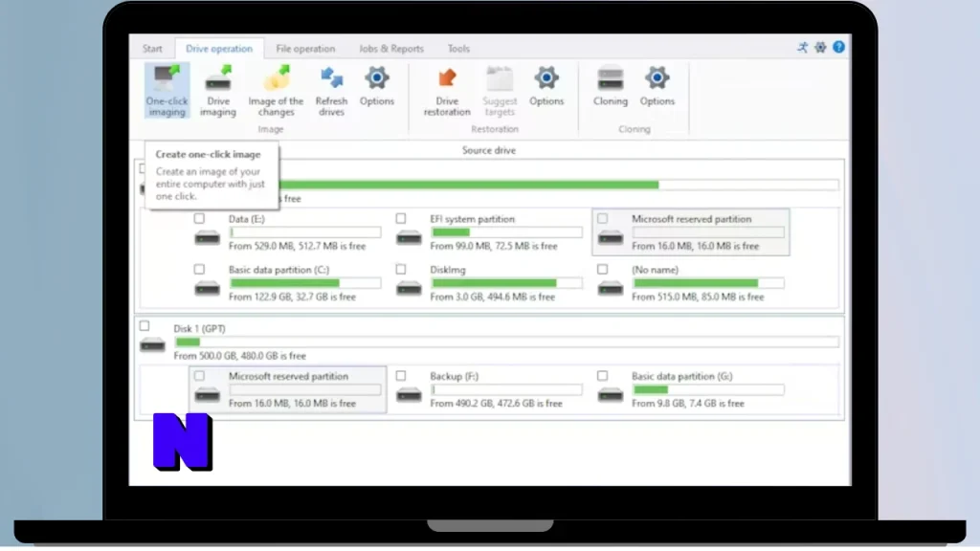The image size is (980, 551).
Task: Check the Basic data partition (G:) checkbox
Action: click(x=603, y=376)
